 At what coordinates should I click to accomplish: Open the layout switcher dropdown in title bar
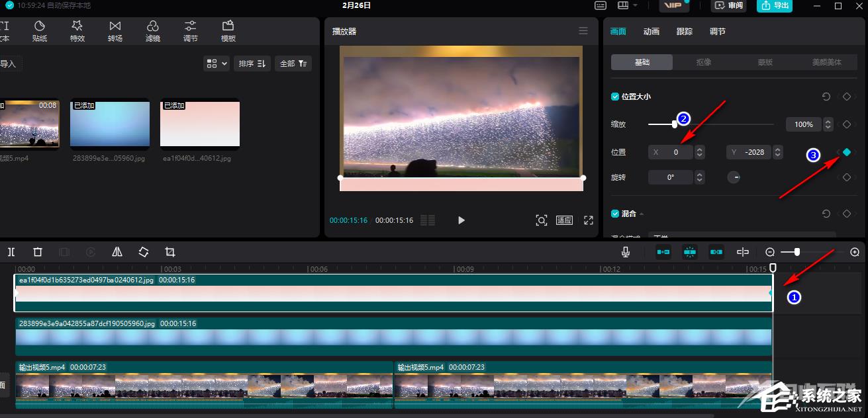tap(627, 5)
